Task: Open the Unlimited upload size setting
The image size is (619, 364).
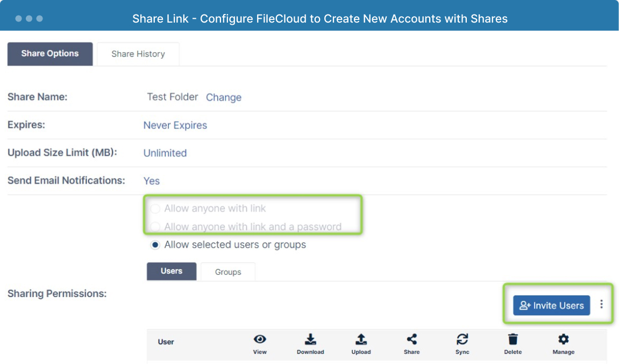Action: pos(165,153)
